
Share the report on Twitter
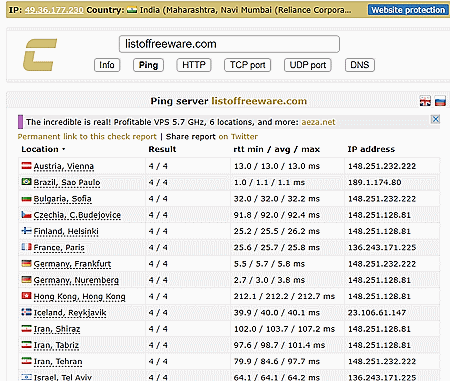point(212,137)
